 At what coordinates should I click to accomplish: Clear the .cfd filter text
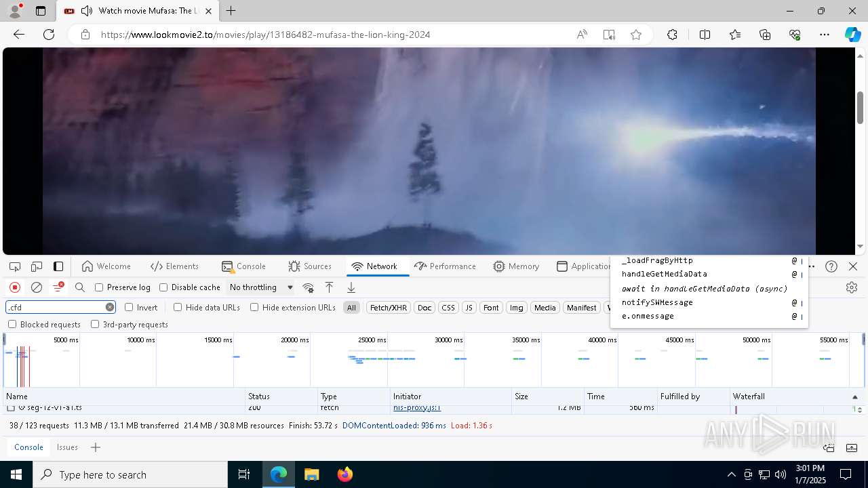point(110,307)
